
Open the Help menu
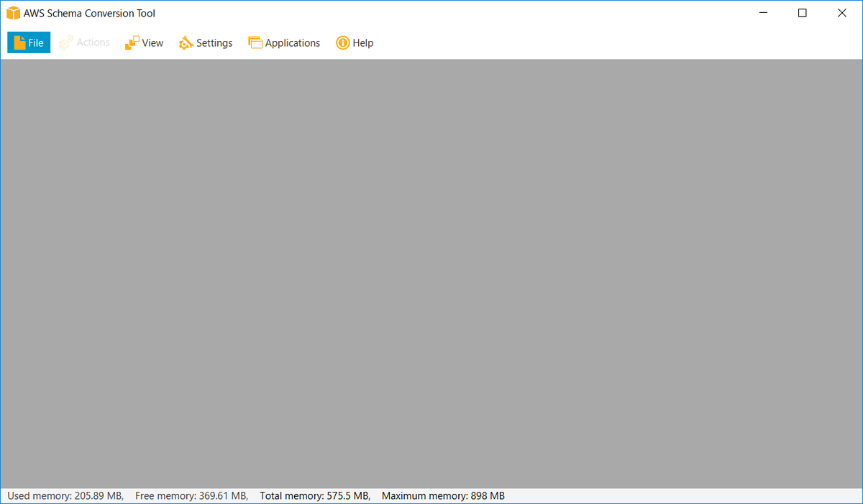[x=355, y=42]
